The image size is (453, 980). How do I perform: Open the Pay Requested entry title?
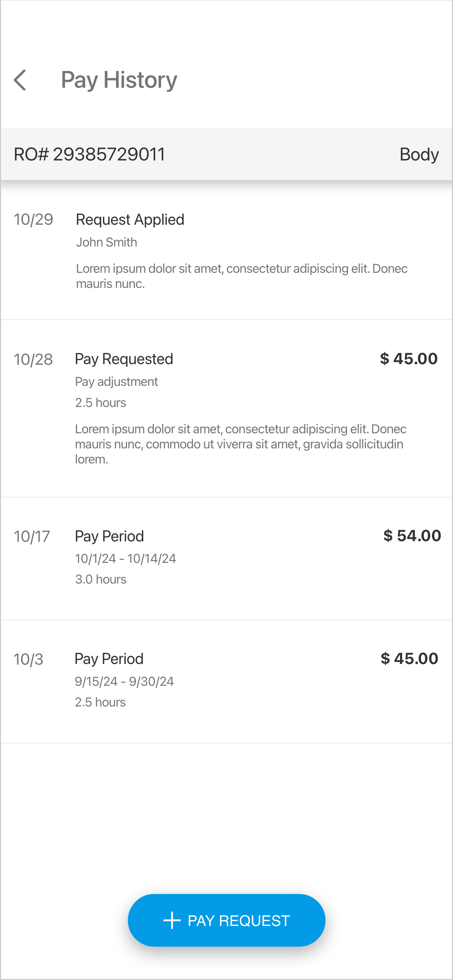click(124, 359)
